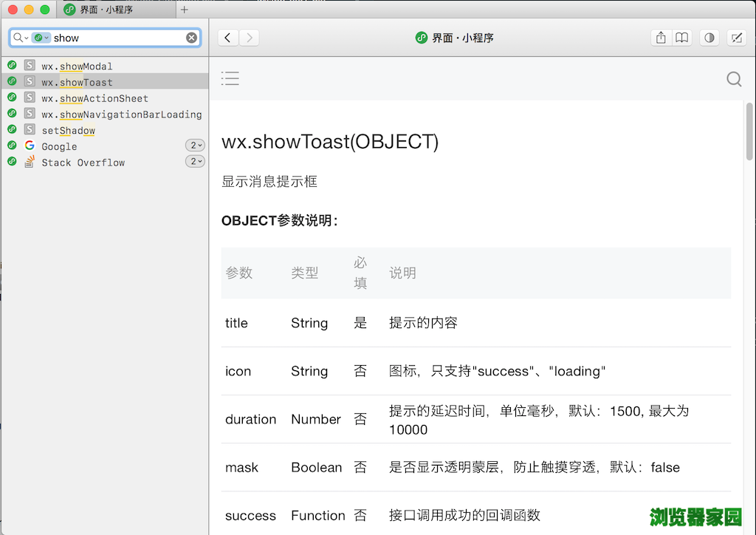Image resolution: width=756 pixels, height=535 pixels.
Task: Click inside the search text field
Action: tap(118, 38)
